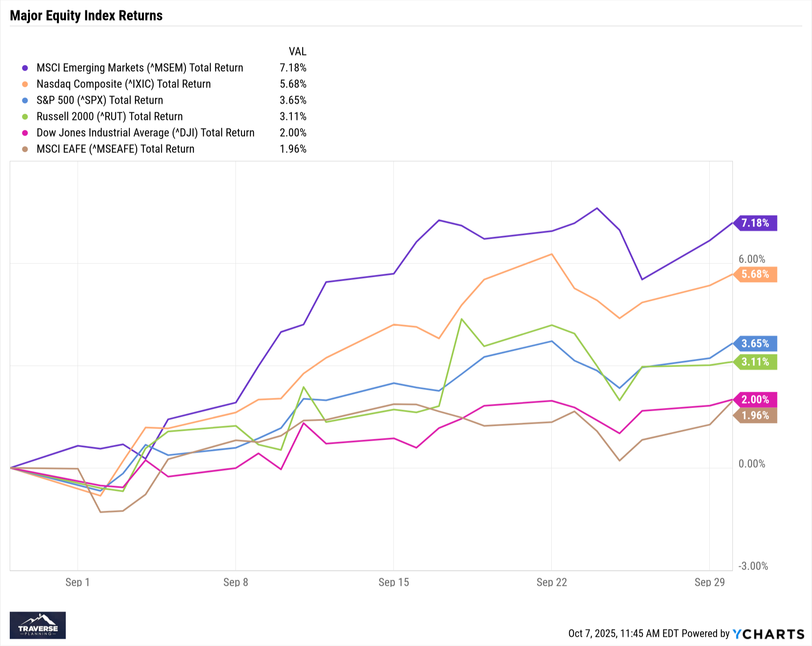Screen dimensions: 812x646
Task: Click the purple MSCI Emerging Markets legend dot
Action: (25, 68)
